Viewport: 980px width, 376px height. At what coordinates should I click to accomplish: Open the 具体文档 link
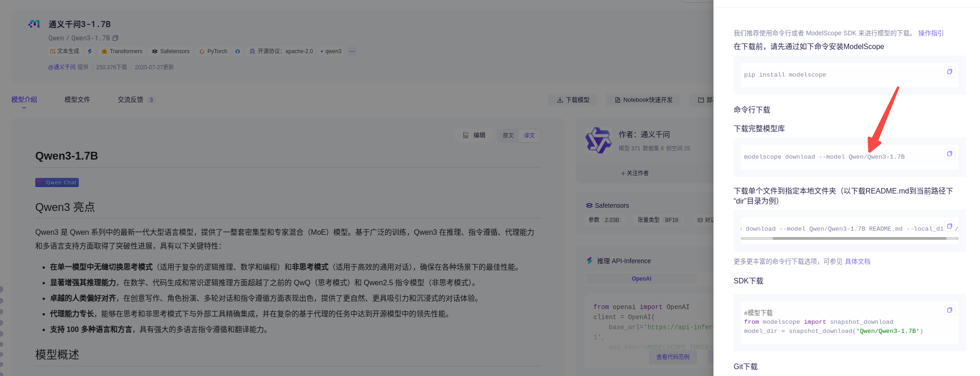(857, 261)
